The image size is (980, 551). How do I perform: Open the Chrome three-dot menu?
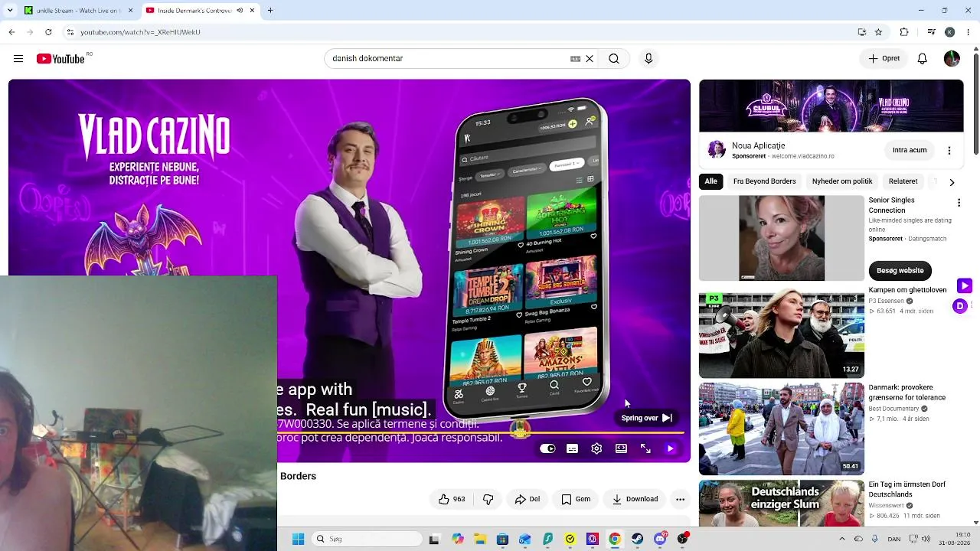click(x=968, y=32)
